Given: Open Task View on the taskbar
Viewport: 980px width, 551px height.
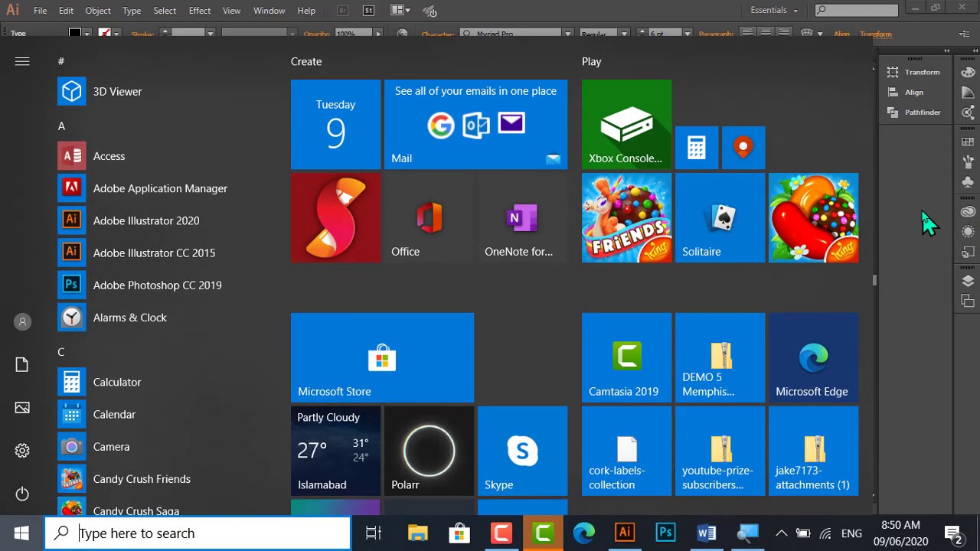Looking at the screenshot, I should point(373,533).
